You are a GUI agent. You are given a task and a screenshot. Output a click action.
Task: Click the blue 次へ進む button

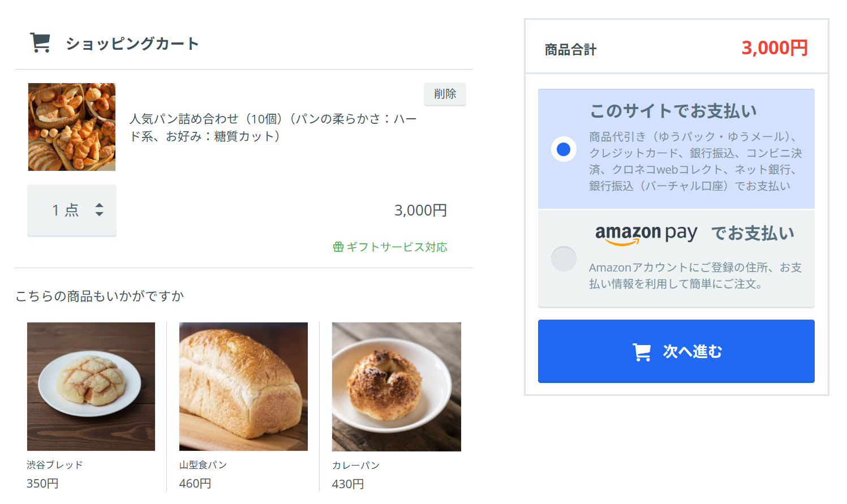[676, 351]
